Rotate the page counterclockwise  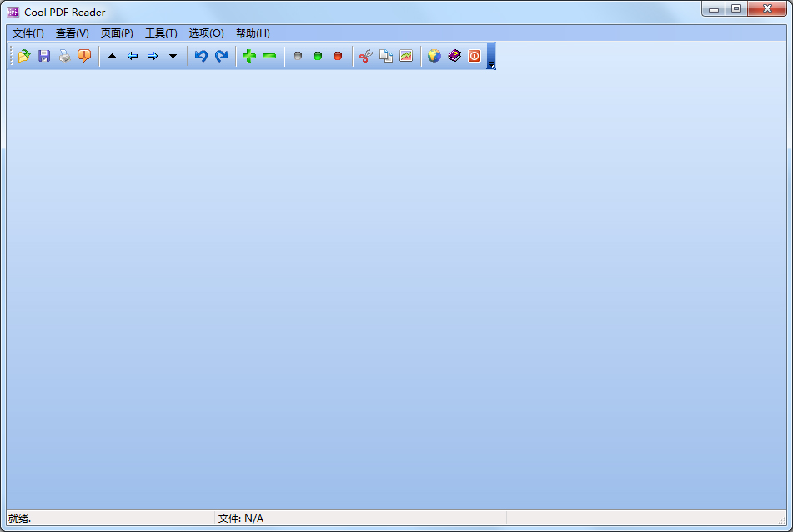[200, 56]
